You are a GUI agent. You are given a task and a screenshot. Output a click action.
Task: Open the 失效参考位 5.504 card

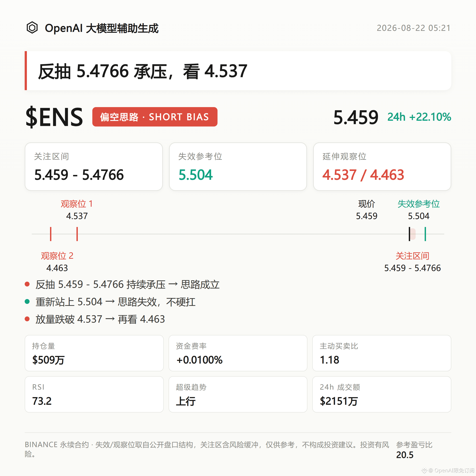click(x=238, y=167)
